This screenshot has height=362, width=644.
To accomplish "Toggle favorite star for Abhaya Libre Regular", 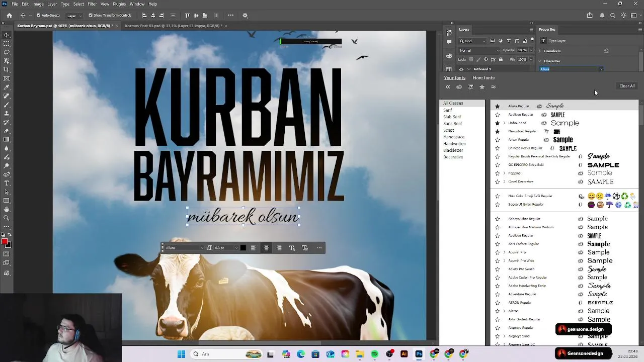I will tap(498, 219).
